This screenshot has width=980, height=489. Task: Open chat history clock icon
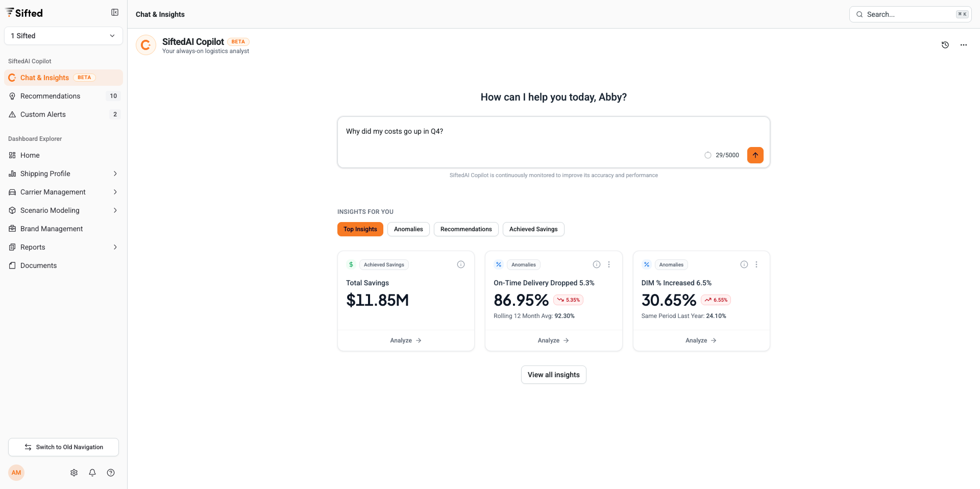click(x=945, y=45)
